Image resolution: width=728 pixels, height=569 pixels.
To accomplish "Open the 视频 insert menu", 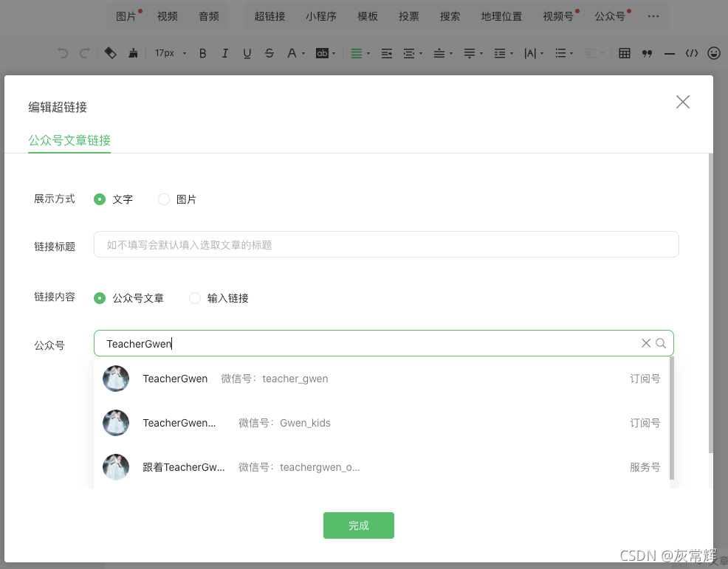I will coord(167,16).
